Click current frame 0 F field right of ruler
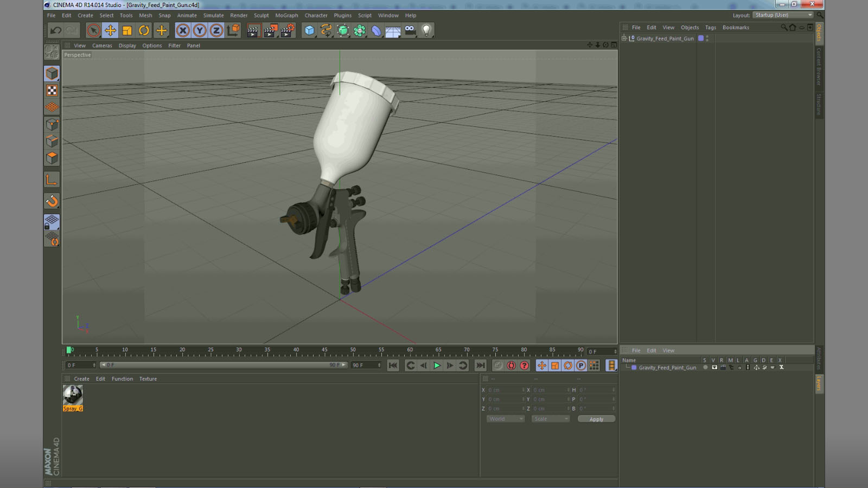868x488 pixels. [602, 352]
